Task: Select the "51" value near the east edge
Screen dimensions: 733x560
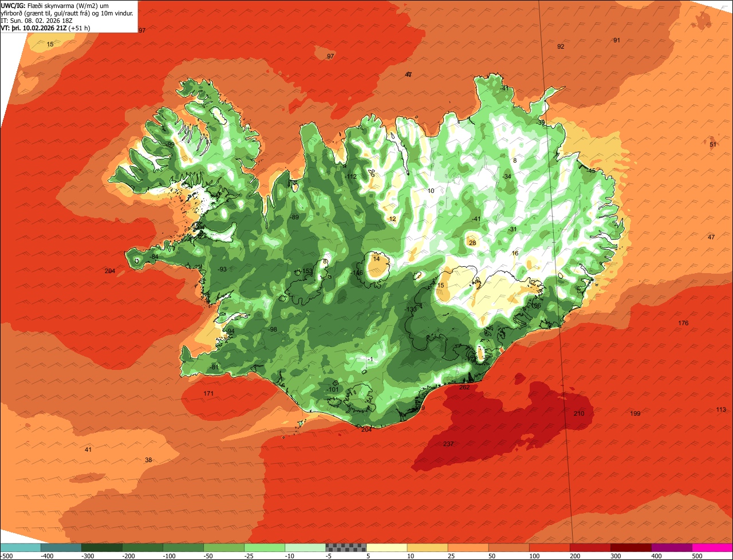Action: pyautogui.click(x=713, y=144)
